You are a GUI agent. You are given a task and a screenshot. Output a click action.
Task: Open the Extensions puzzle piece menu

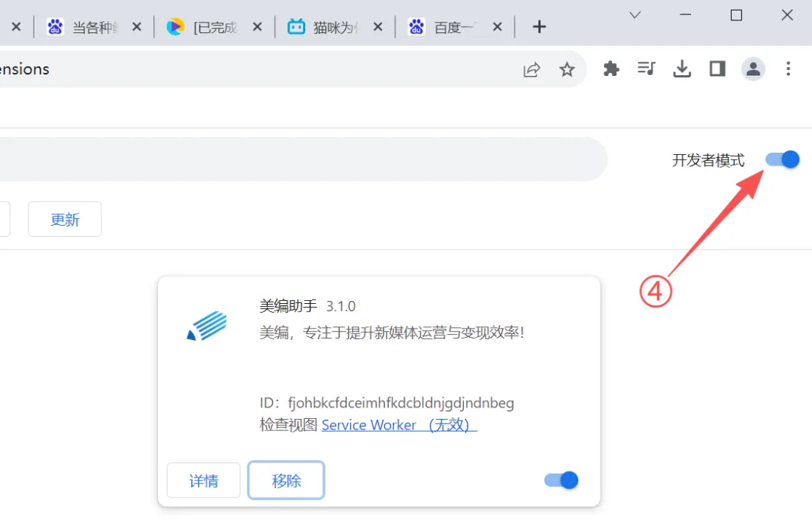[x=611, y=69]
